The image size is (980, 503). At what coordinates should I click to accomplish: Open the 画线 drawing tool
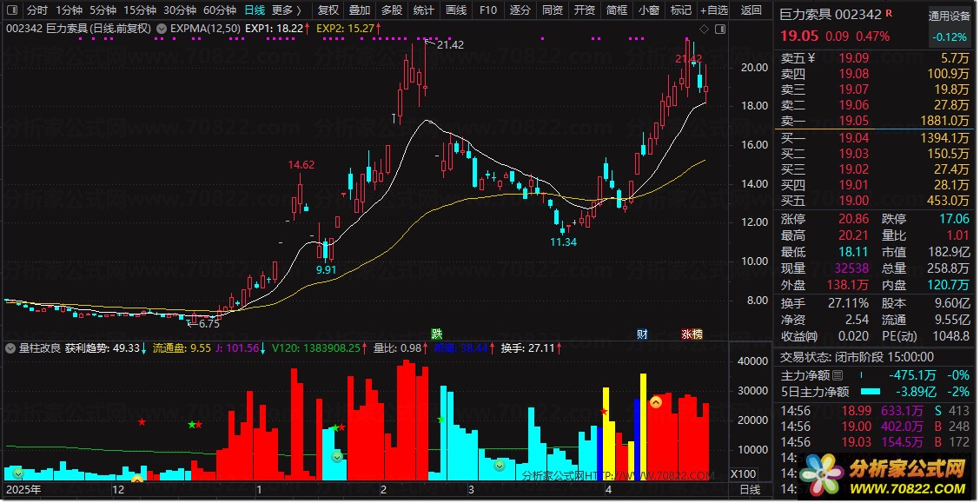(x=456, y=10)
